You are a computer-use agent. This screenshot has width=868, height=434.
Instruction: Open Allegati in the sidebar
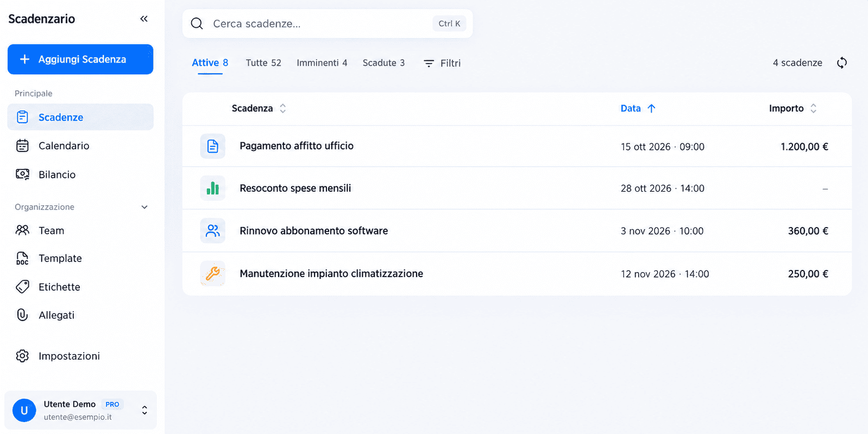pos(80,315)
